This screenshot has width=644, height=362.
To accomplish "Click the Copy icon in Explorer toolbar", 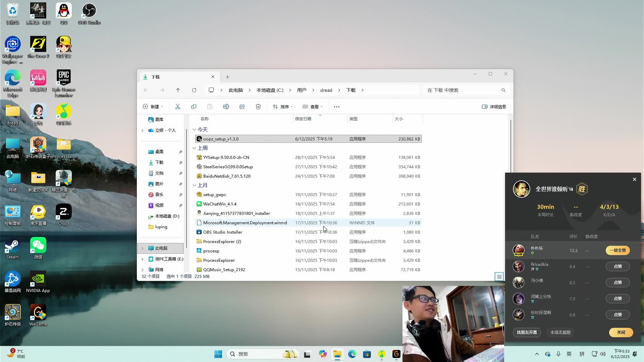I will 194,107.
